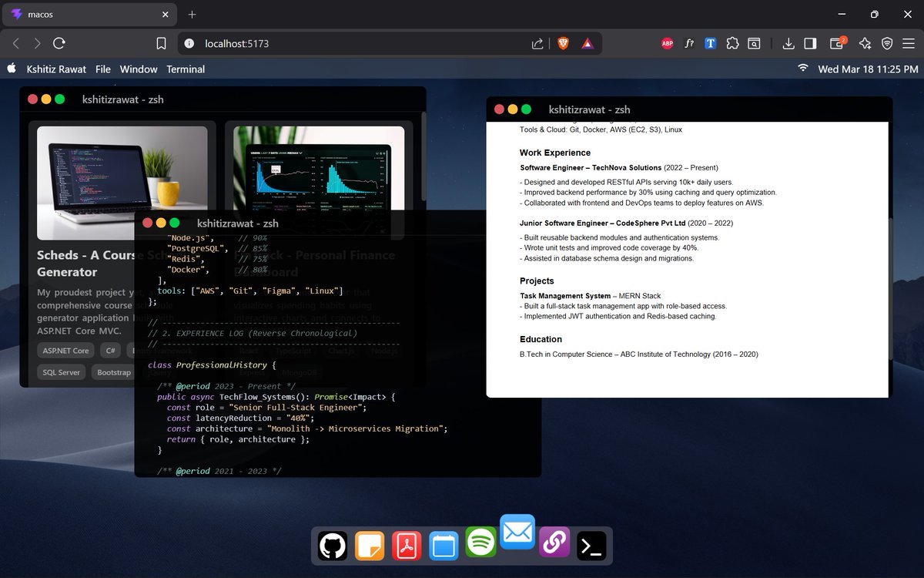Open the Brave Shields lion icon
Screen dimensions: 924x578
[563, 44]
